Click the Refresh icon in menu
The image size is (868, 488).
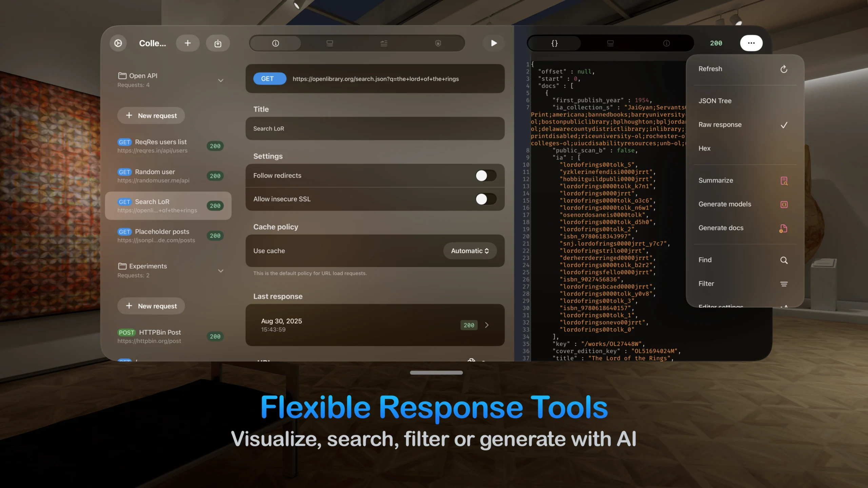(784, 69)
